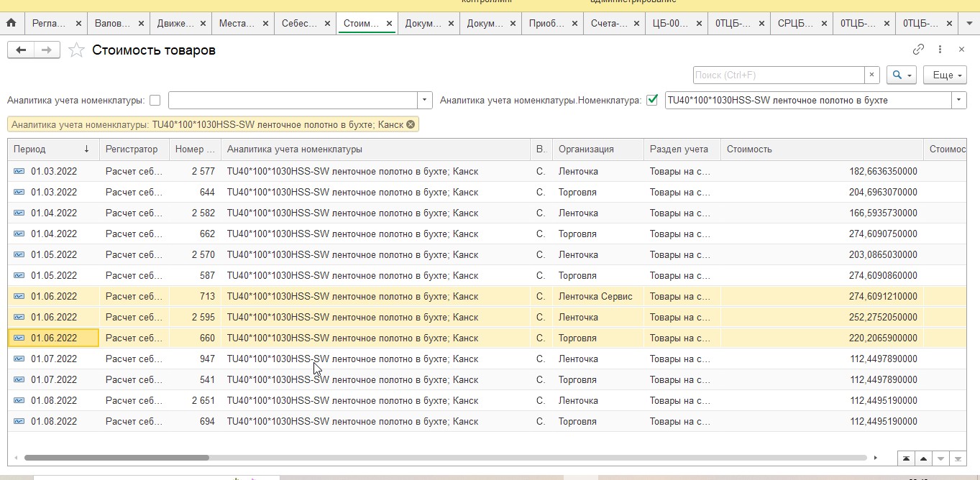
Task: Open the empty Аналитика filter dropdown
Action: click(x=425, y=101)
